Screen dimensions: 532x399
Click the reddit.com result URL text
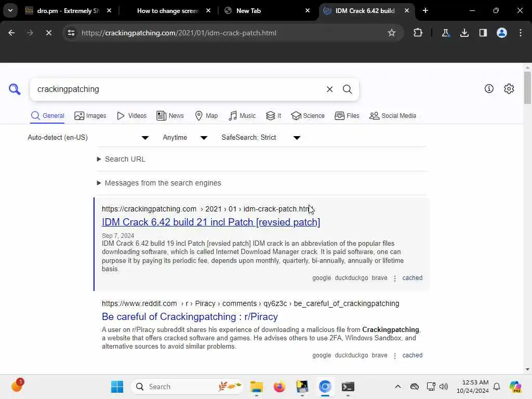pyautogui.click(x=250, y=303)
